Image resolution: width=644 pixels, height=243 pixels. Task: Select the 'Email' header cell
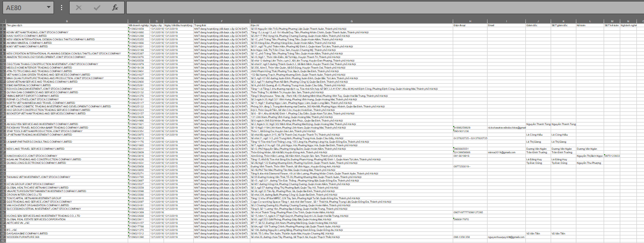point(506,25)
